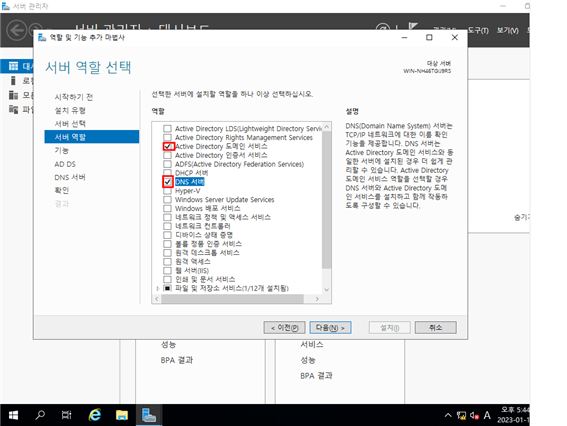Click vertical scrollbar thumb in roles list
This screenshot has width=567, height=426.
[x=327, y=200]
